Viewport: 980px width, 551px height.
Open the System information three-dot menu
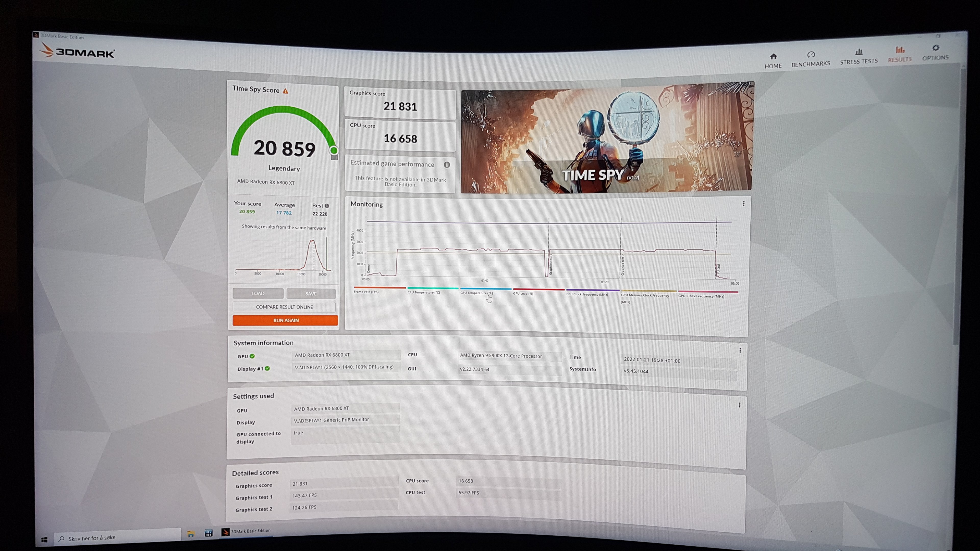(x=740, y=350)
